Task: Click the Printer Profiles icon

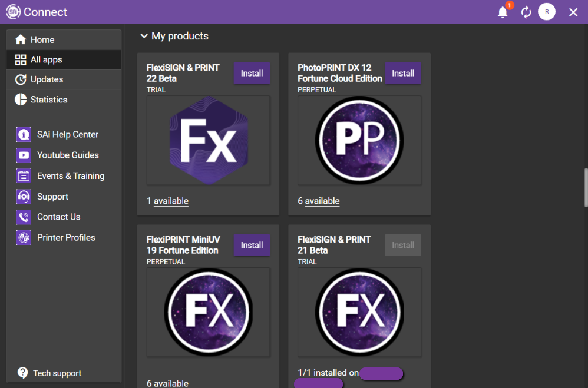Action: tap(24, 237)
